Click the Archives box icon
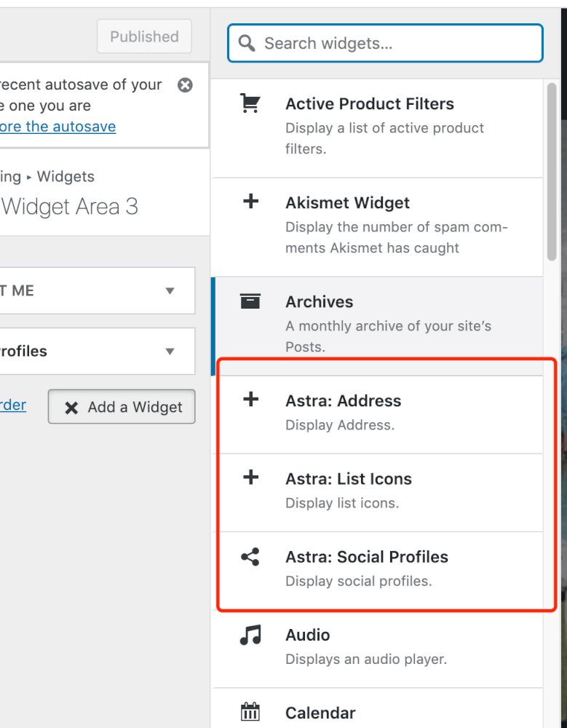 (x=250, y=301)
